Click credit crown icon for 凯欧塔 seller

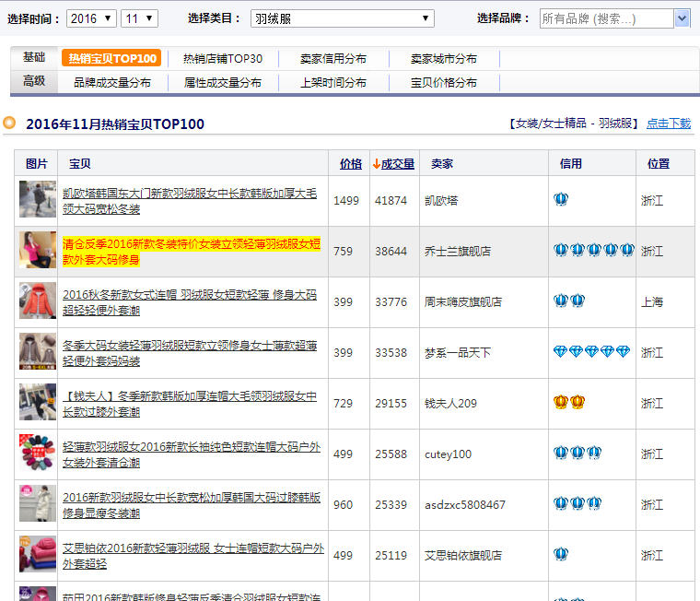click(561, 200)
